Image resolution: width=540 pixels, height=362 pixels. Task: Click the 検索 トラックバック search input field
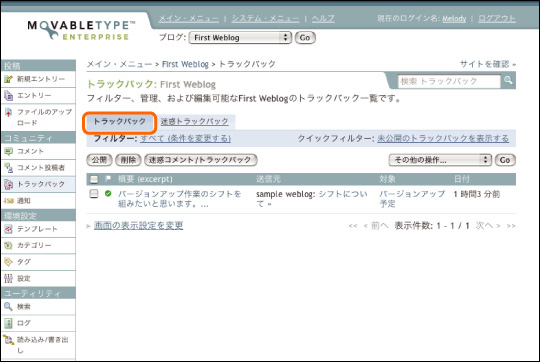coord(449,81)
